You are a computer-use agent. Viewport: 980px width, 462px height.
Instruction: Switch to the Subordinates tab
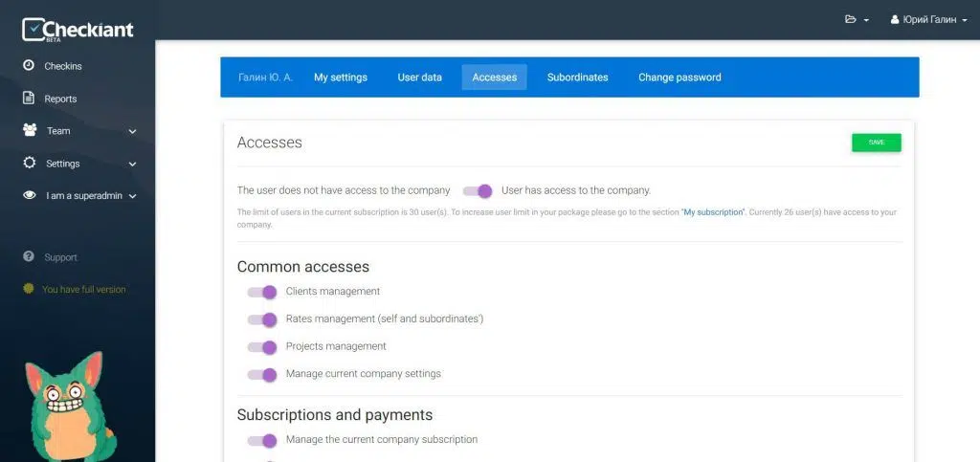point(577,77)
